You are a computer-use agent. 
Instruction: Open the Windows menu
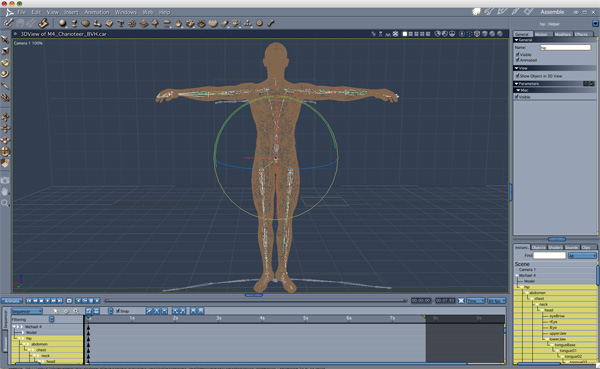tap(126, 12)
